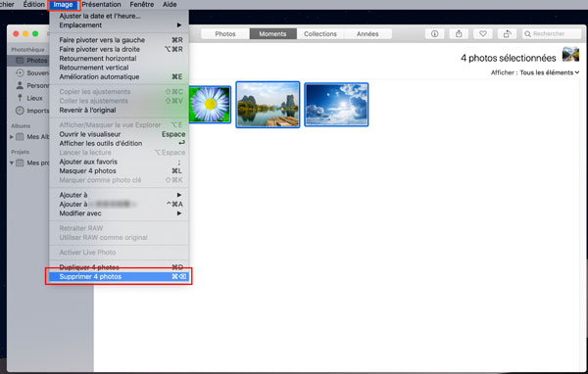Choose Masquer 4 photos
Image resolution: width=588 pixels, height=374 pixels.
[x=119, y=170]
